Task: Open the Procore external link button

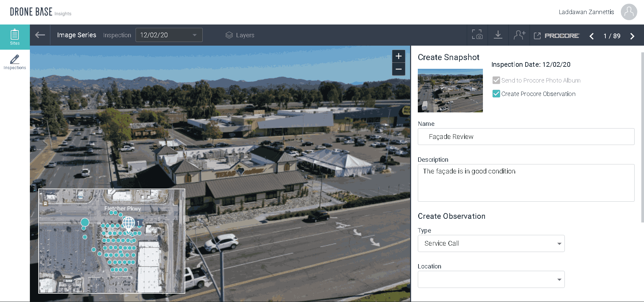Action: (x=556, y=36)
